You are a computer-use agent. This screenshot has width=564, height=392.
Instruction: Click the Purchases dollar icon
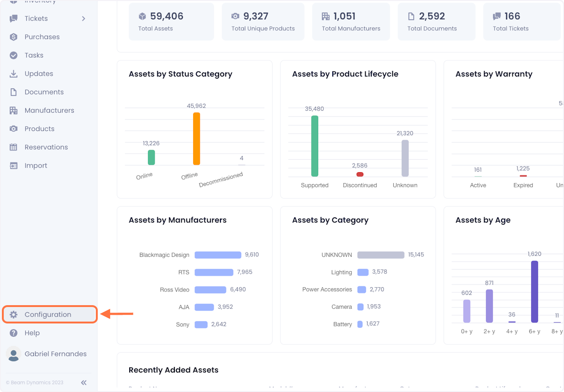[14, 37]
